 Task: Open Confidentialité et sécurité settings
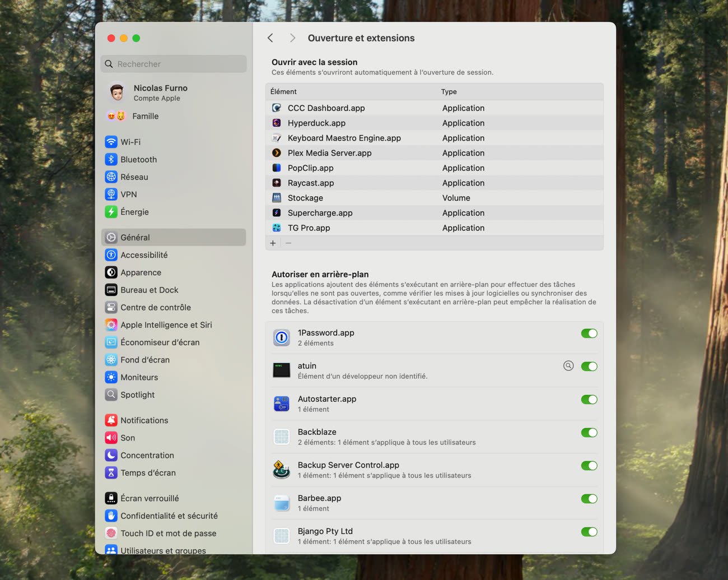[x=174, y=516]
